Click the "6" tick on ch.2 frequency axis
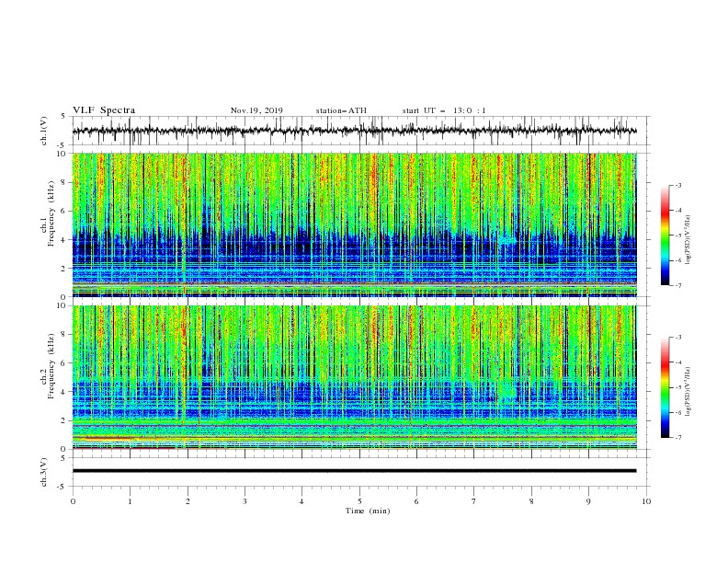The height and width of the screenshot is (563, 728). pyautogui.click(x=63, y=363)
